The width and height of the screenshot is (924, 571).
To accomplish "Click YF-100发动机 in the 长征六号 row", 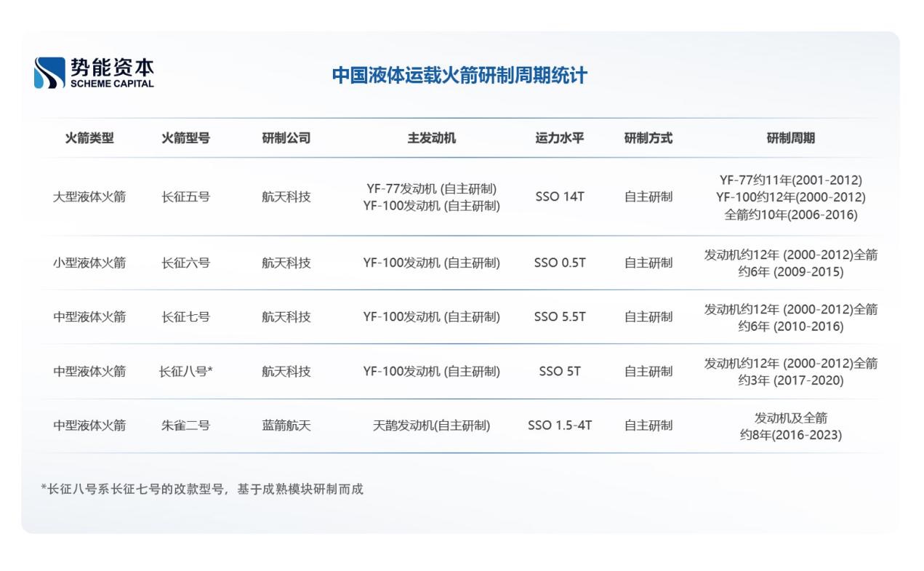I will pyautogui.click(x=432, y=263).
